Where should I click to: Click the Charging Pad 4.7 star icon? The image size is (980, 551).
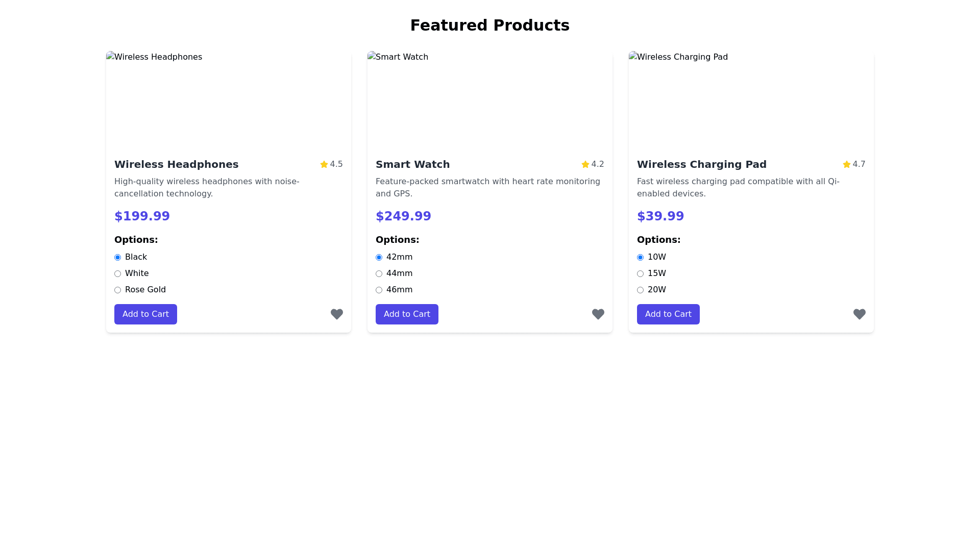click(x=847, y=164)
